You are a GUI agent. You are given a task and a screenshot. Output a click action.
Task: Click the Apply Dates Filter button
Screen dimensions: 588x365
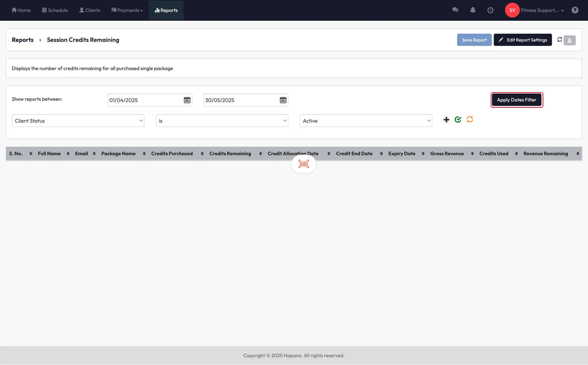click(x=517, y=100)
